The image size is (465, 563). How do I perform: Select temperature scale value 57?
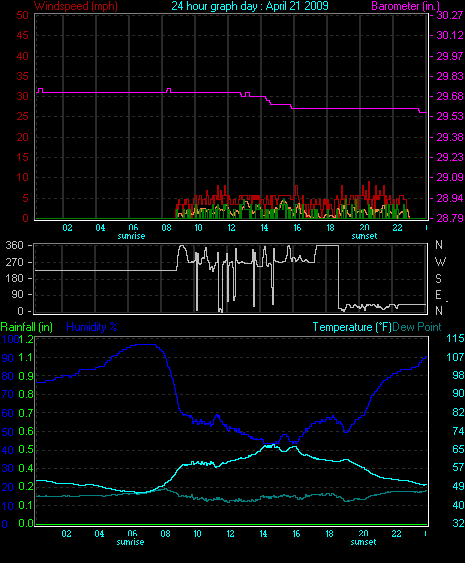pyautogui.click(x=458, y=467)
